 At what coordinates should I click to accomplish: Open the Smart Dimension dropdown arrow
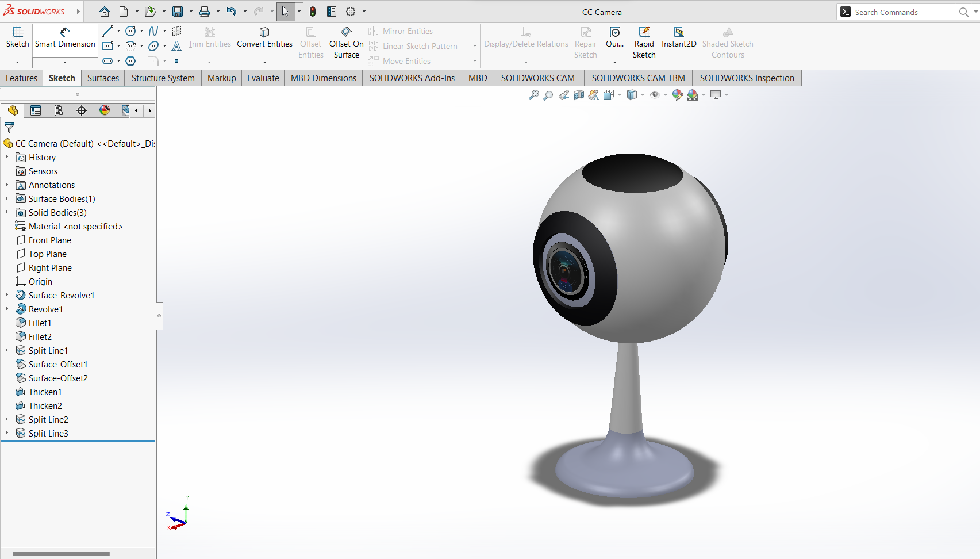[x=65, y=62]
